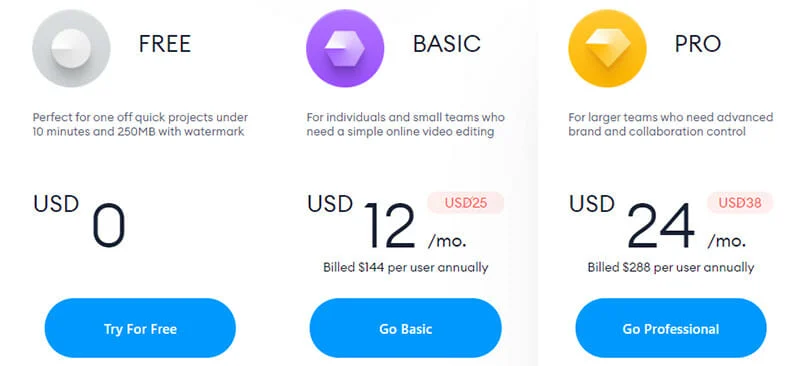Click the crossed-out USD25 price badge
This screenshot has width=800, height=366.
click(465, 203)
